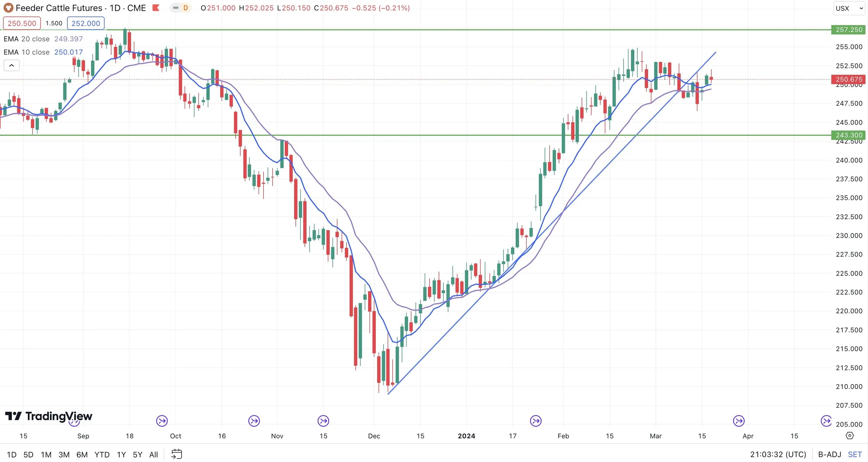Select the EMA 20 close legend entry
The width and height of the screenshot is (868, 462).
click(43, 39)
